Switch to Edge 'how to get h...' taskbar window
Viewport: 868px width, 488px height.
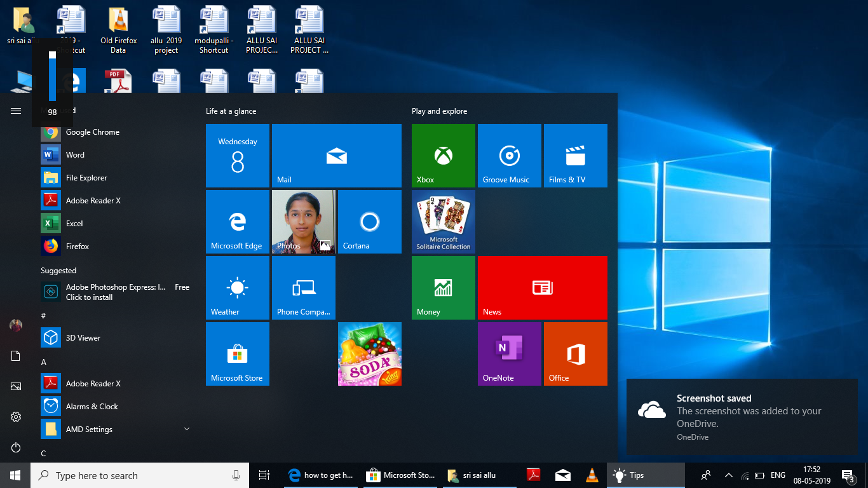click(322, 475)
